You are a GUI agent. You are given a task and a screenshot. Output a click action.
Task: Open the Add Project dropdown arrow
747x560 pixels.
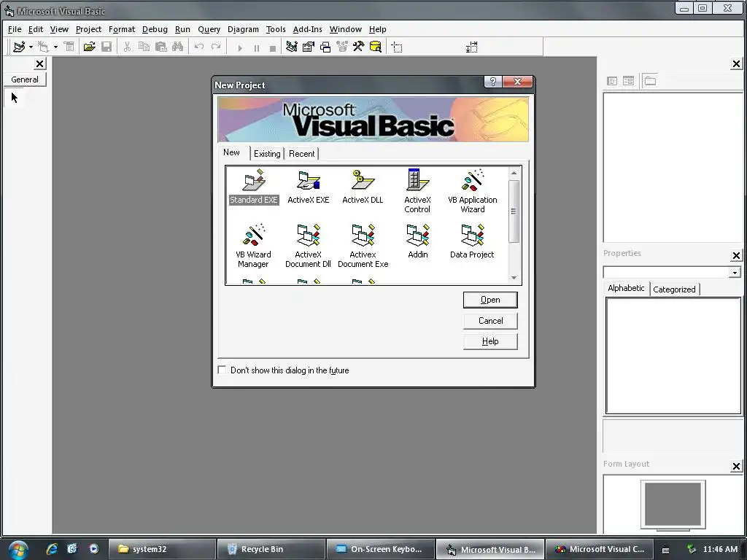31,47
